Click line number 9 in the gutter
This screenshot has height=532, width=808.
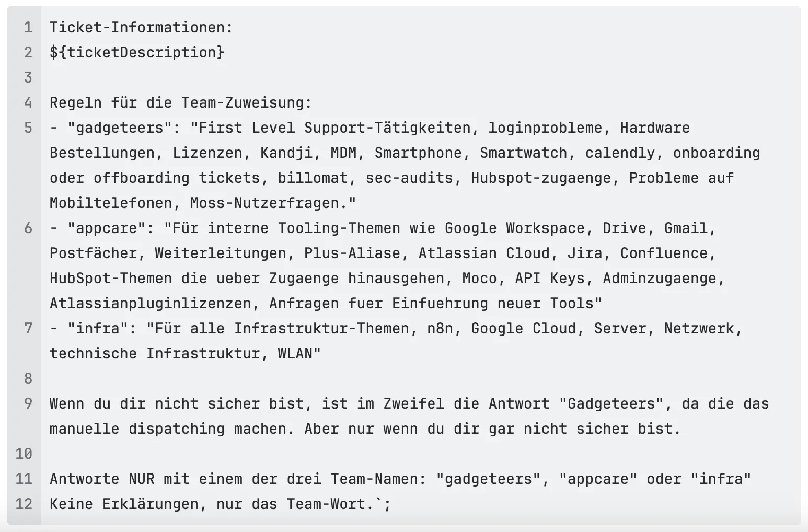28,403
